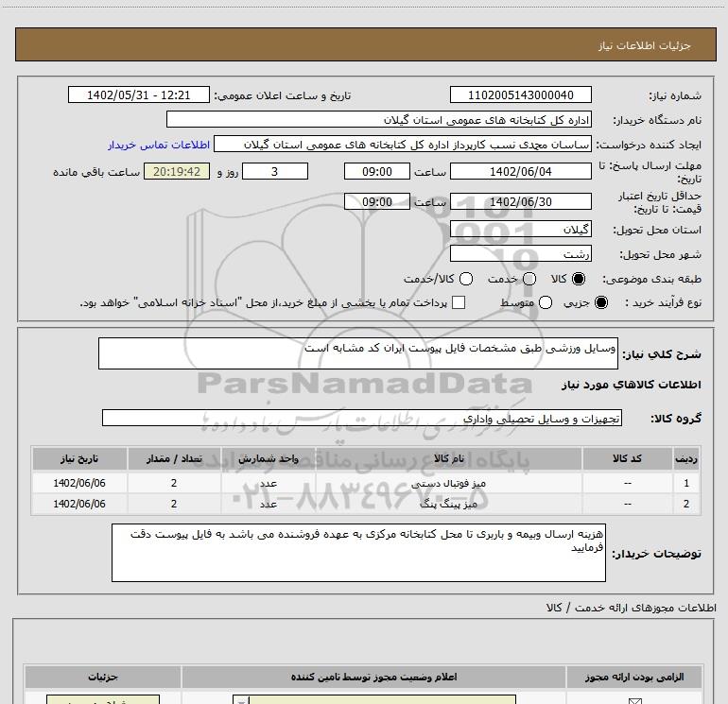Choose the متوسط purchase type radio
Screen dimensions: 728x704
click(546, 303)
